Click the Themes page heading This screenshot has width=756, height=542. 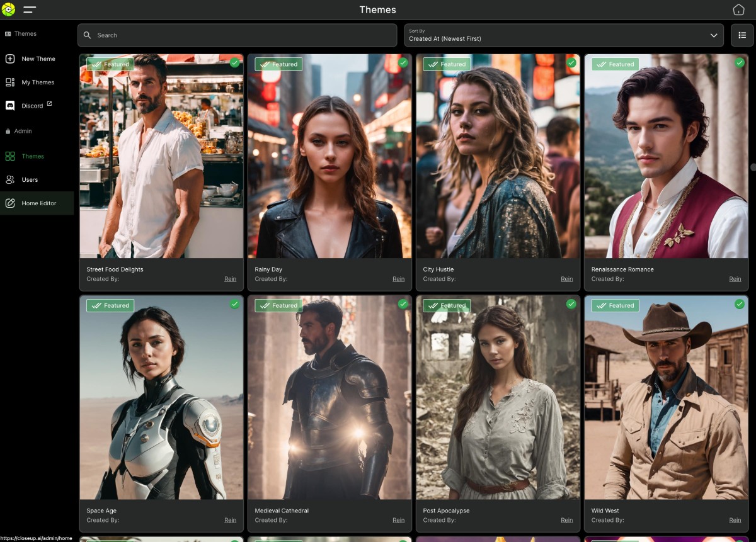coord(377,9)
